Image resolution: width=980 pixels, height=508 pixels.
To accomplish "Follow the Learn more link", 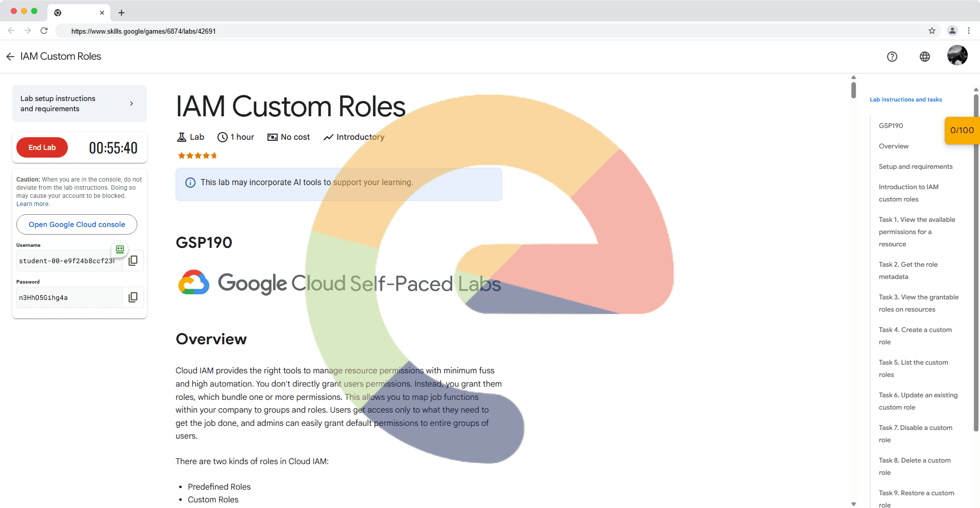I will [33, 204].
